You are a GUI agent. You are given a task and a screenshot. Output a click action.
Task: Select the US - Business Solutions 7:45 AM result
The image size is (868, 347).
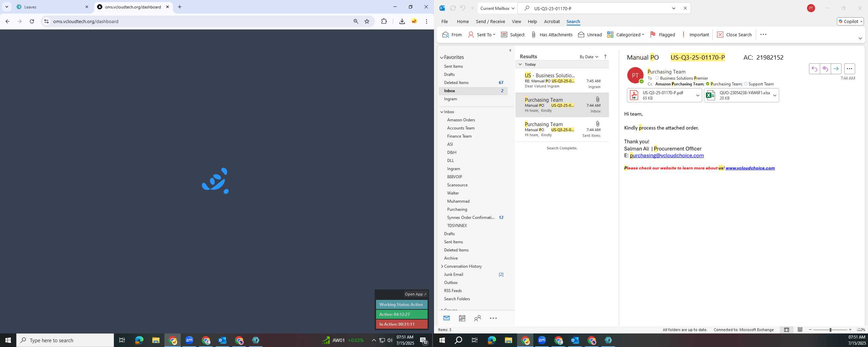pos(562,81)
